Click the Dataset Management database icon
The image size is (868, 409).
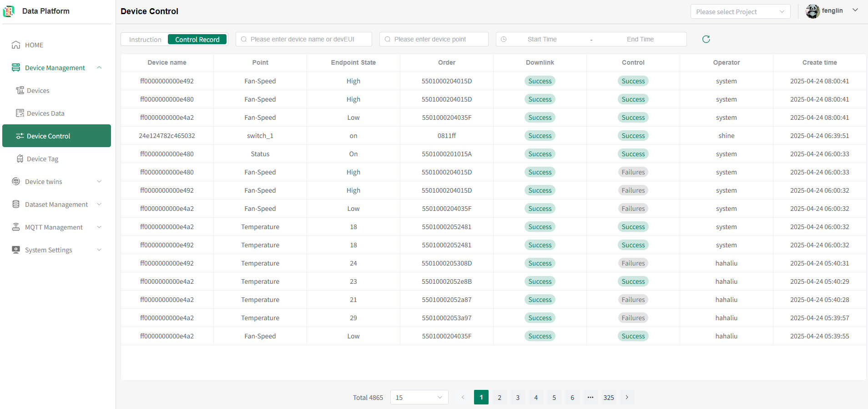click(16, 204)
